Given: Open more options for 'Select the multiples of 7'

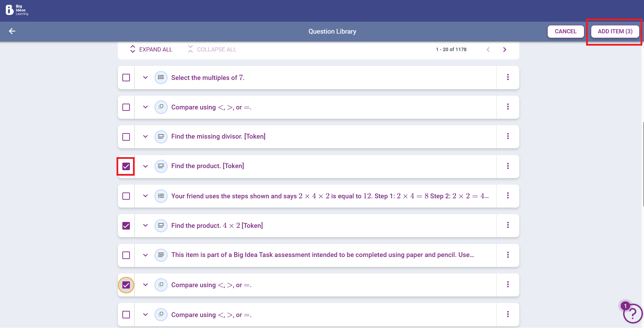Looking at the screenshot, I should pos(508,77).
